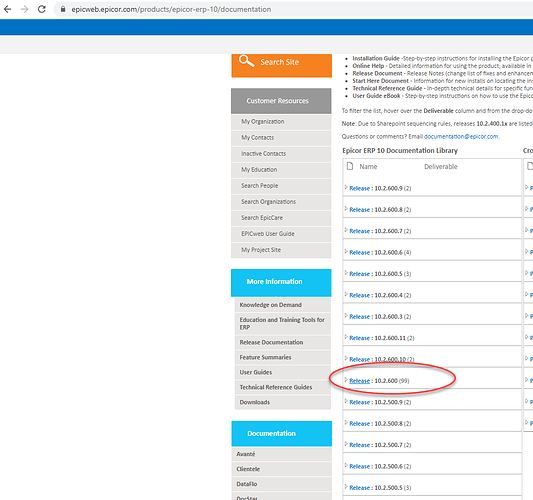Viewport: 533px width, 500px height.
Task: Click the documentation@epicor.com email link
Action: pos(461,137)
